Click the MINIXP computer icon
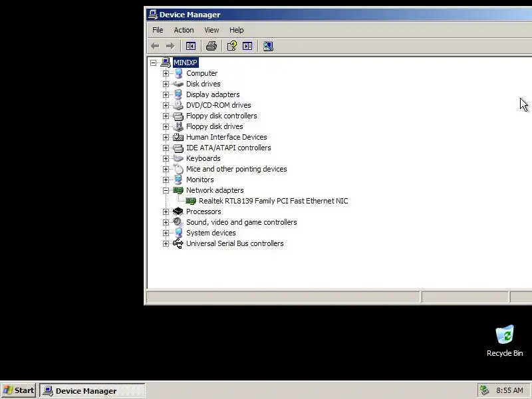Screen dimensions: 532x399 coord(166,63)
